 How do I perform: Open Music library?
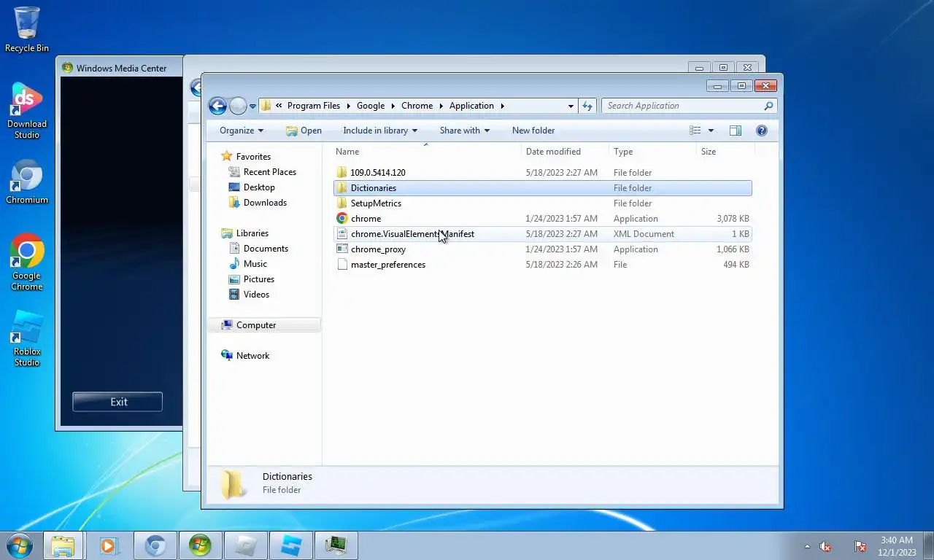click(255, 264)
